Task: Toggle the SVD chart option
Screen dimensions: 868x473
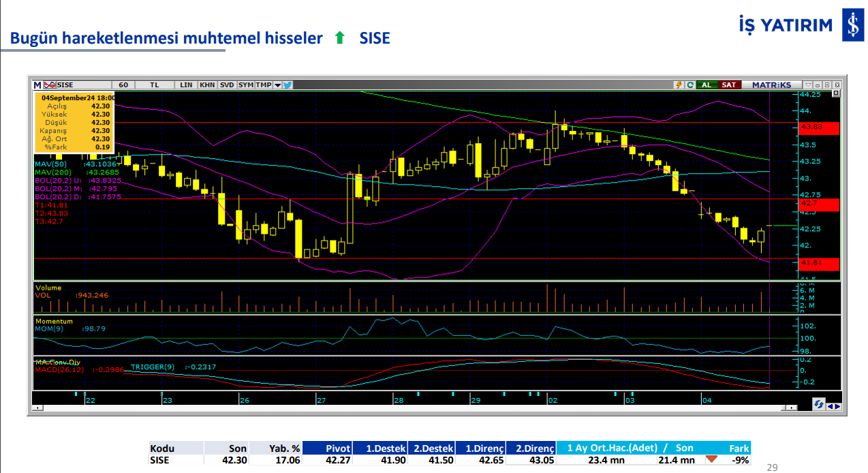Action: pos(227,85)
